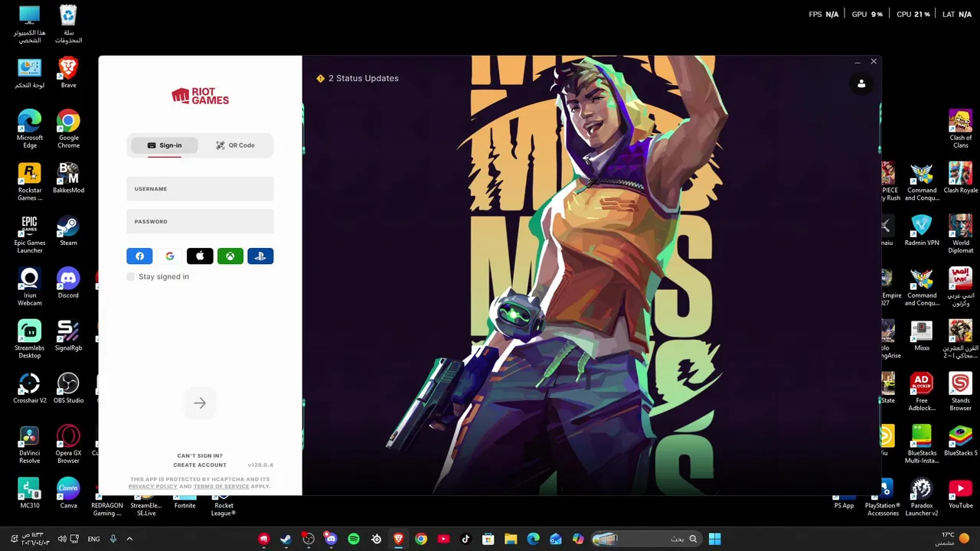This screenshot has height=551, width=980.
Task: Click the taskbar search box
Action: tap(647, 539)
